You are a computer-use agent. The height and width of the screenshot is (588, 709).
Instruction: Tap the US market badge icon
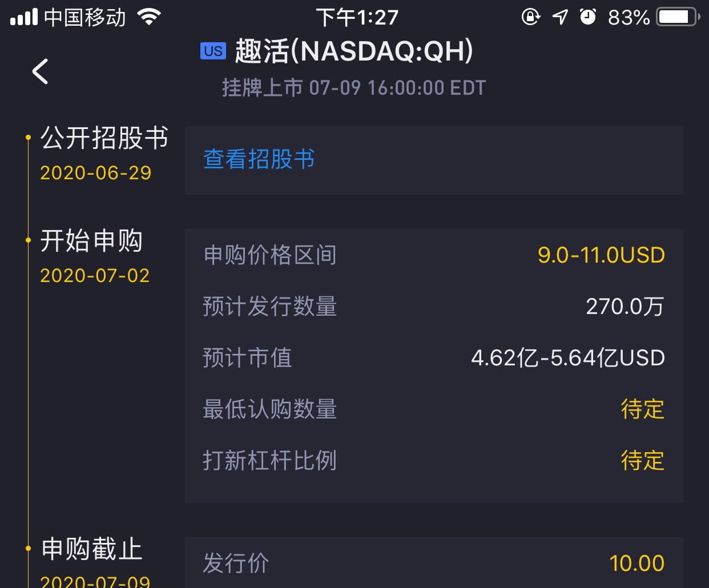coord(213,51)
